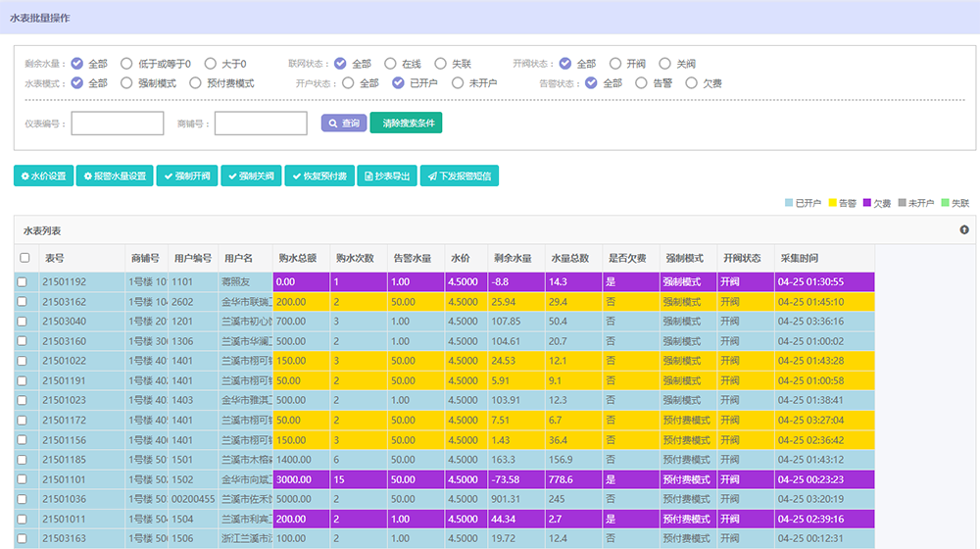Click 强制关阀 force close valve
The image size is (980, 549).
coord(251,176)
